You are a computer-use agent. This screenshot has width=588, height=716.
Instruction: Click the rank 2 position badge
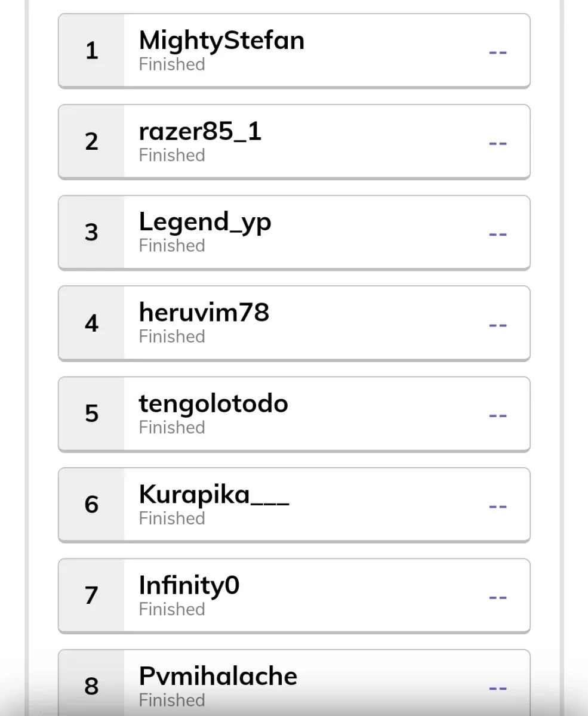click(91, 141)
